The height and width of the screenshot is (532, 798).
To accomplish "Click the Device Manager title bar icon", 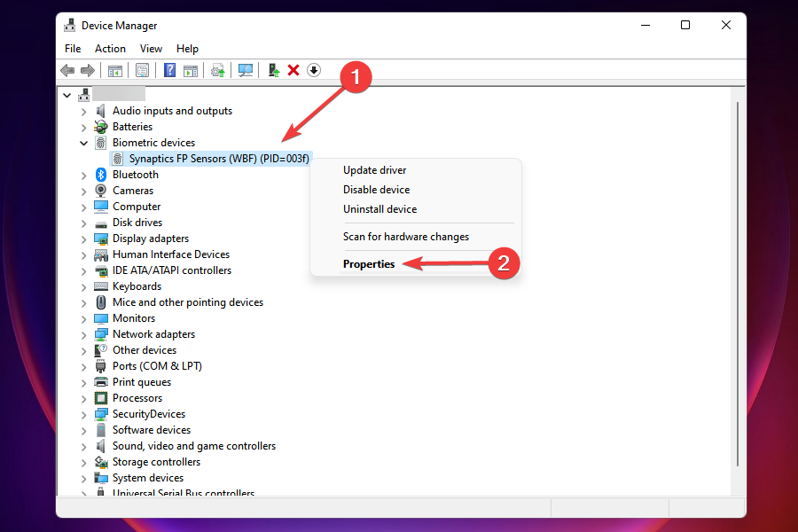I will pos(70,25).
